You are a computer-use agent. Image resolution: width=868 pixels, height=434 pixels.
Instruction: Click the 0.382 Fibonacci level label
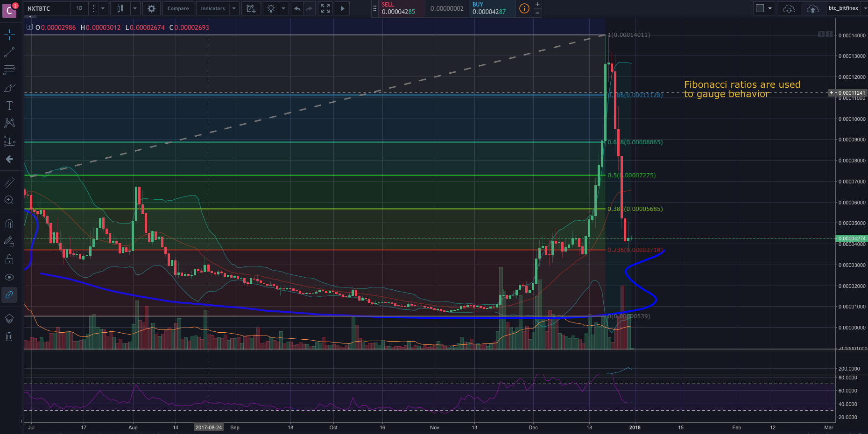tap(635, 209)
